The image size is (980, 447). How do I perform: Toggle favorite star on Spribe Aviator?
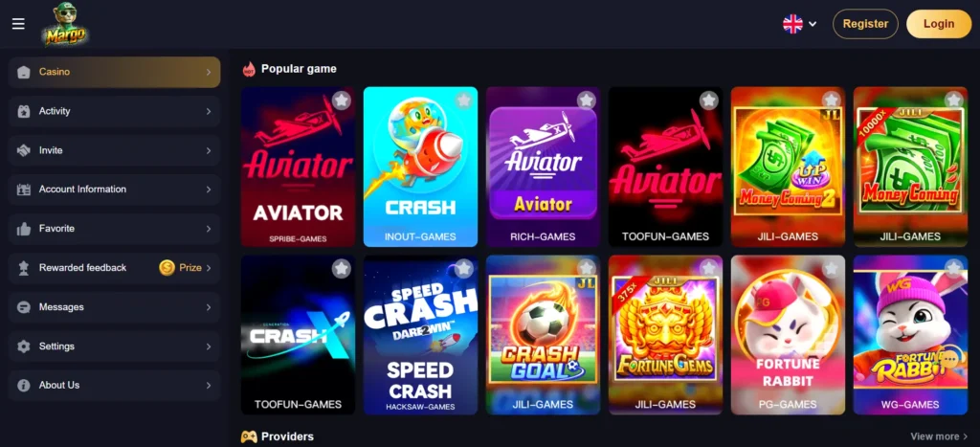pyautogui.click(x=341, y=101)
